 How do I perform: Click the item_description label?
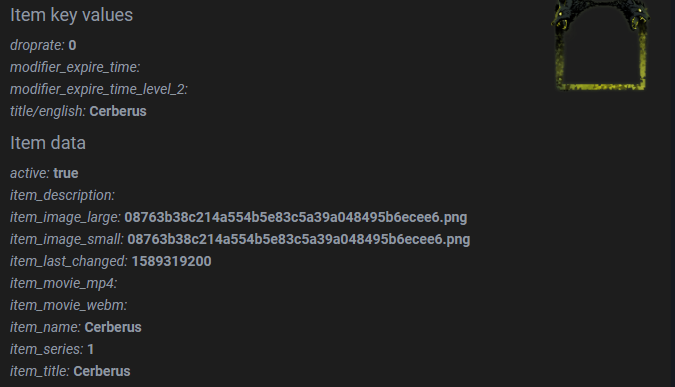62,195
